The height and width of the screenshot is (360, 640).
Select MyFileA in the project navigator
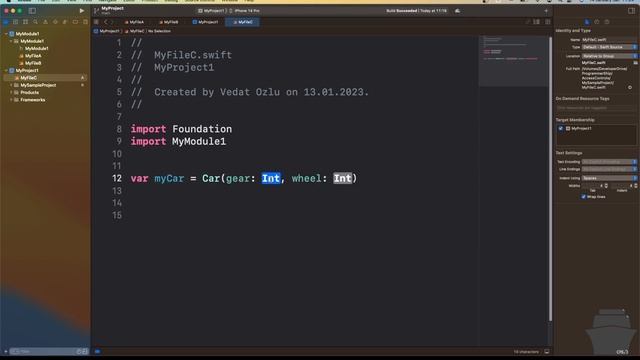click(x=33, y=56)
